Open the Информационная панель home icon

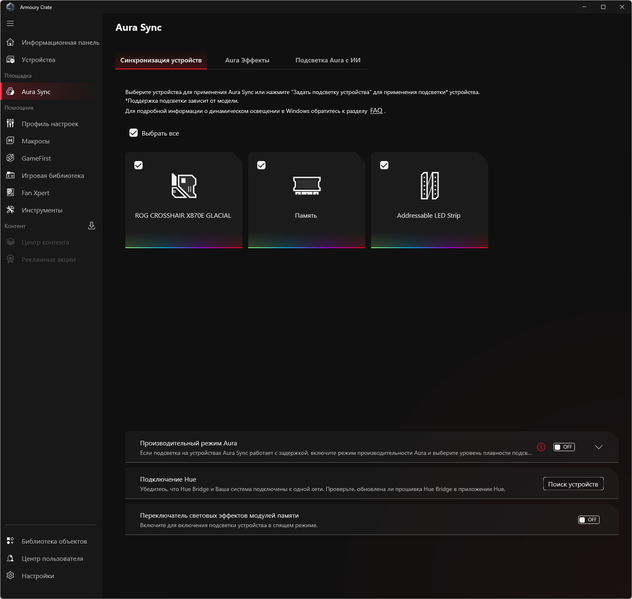10,42
